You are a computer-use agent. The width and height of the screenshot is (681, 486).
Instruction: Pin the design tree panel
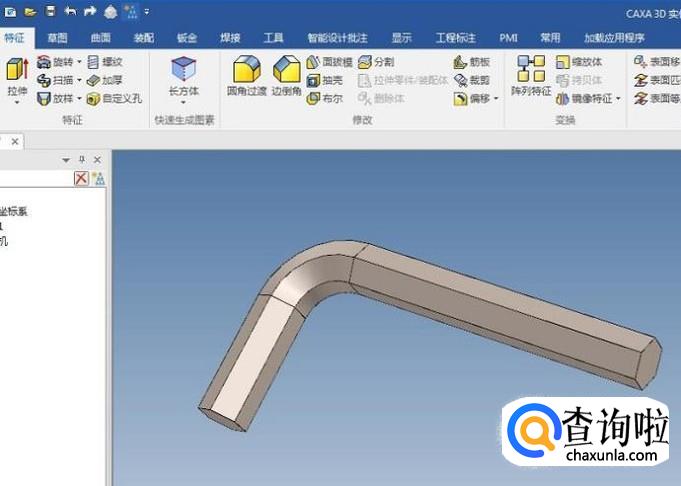(82, 160)
